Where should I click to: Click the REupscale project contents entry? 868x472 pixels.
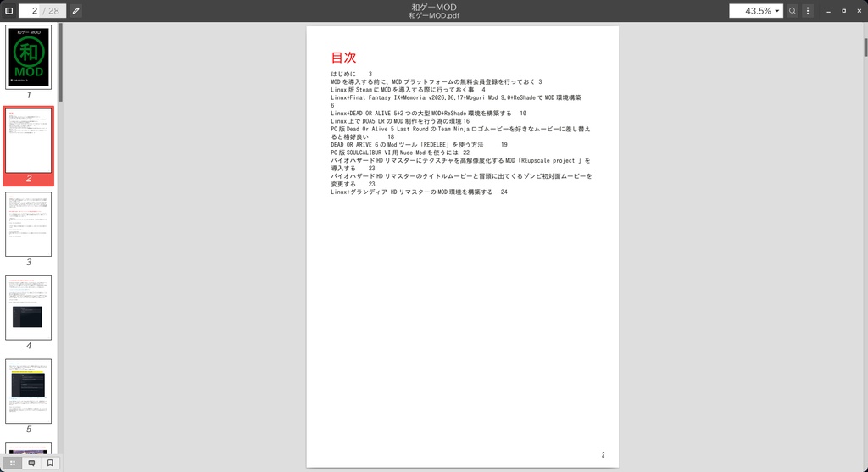click(460, 164)
